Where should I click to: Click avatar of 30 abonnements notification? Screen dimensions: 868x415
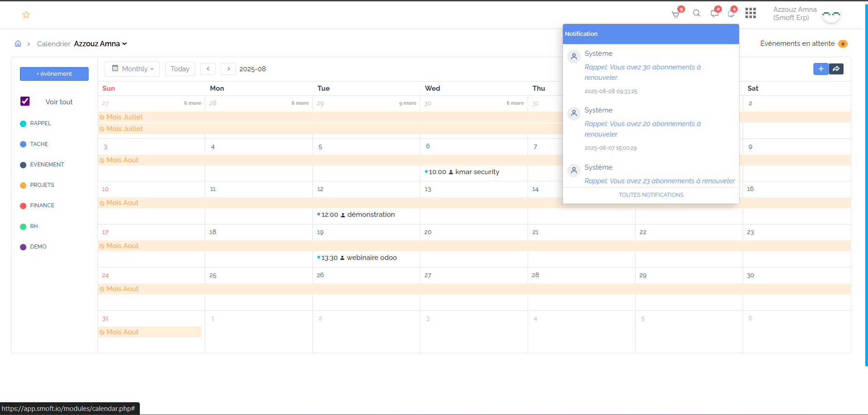pos(574,57)
